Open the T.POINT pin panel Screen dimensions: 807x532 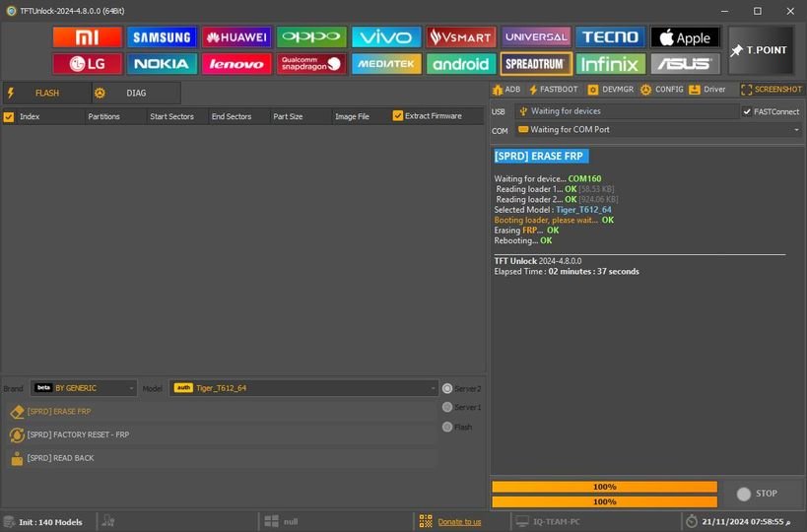click(760, 50)
